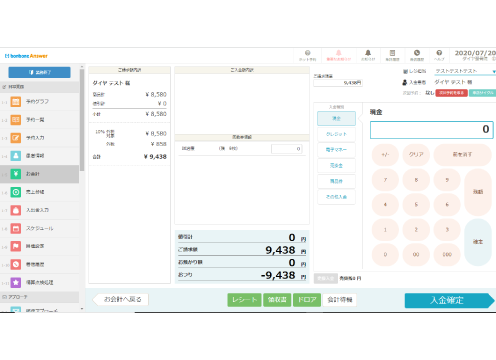Click the white button right of ドロア
496x360 pixels.
pos(339,300)
